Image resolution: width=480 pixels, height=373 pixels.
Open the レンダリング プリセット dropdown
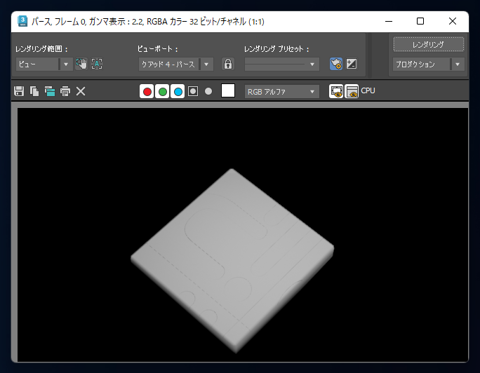click(282, 64)
